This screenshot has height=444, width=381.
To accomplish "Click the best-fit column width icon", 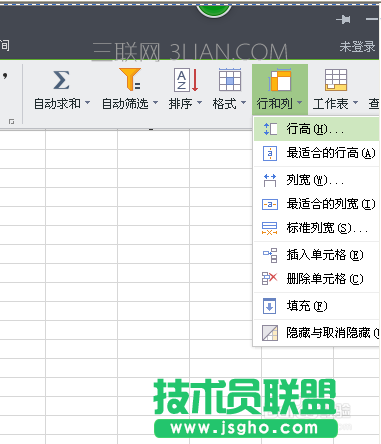I will 270,204.
